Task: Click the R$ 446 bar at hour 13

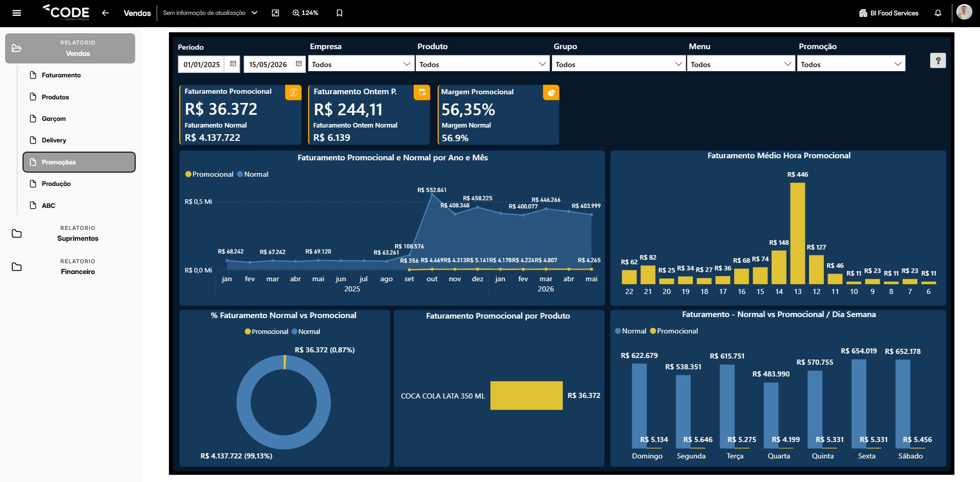Action: click(x=798, y=233)
